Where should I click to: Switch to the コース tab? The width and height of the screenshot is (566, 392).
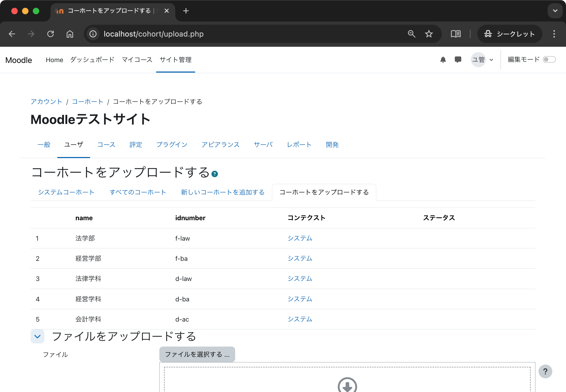point(106,145)
